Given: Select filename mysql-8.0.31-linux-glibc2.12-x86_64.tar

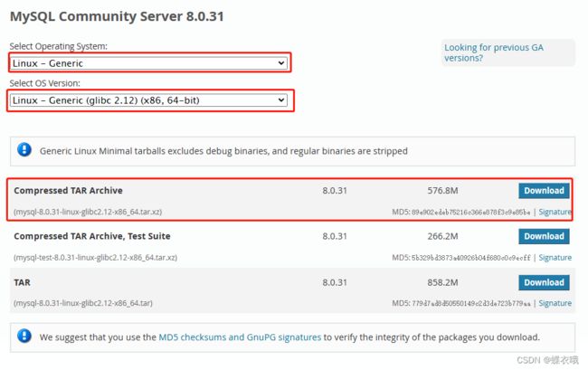Looking at the screenshot, I should [x=83, y=303].
